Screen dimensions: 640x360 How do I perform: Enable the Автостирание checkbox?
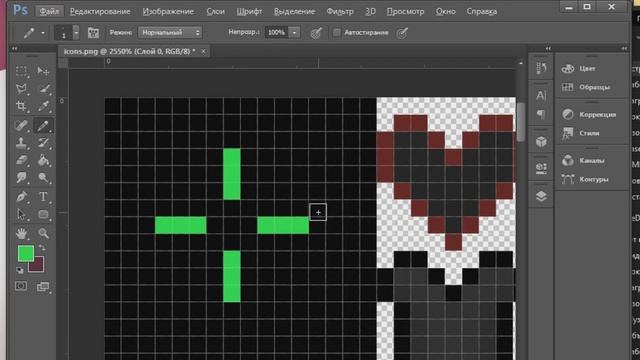(x=336, y=33)
